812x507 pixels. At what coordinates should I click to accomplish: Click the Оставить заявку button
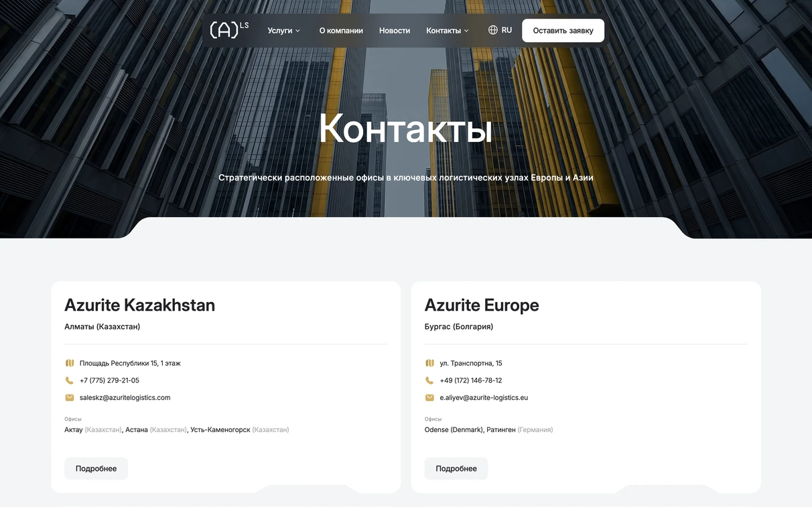pos(563,31)
